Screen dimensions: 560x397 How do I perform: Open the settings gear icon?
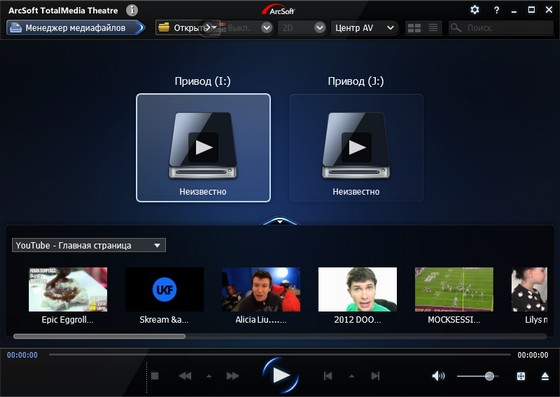[x=474, y=10]
